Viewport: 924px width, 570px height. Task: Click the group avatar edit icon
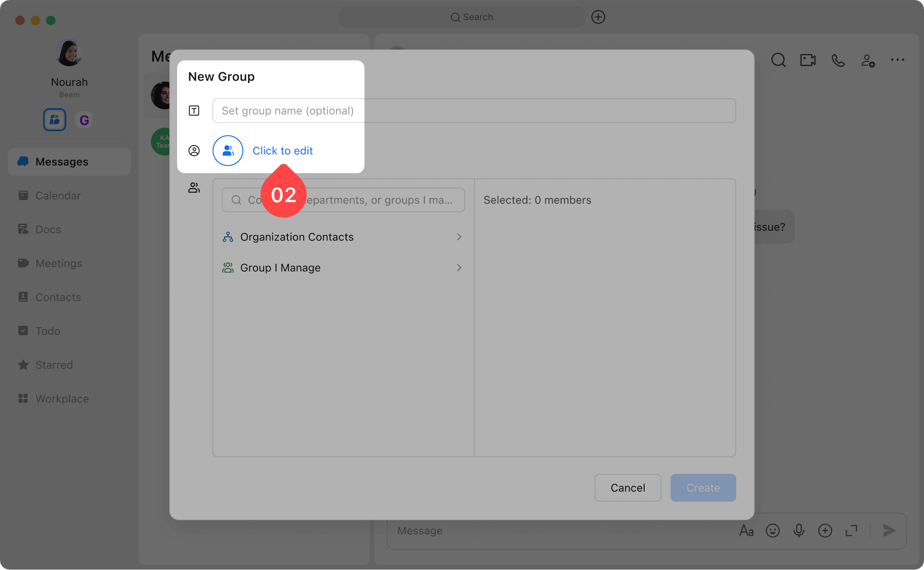point(228,151)
